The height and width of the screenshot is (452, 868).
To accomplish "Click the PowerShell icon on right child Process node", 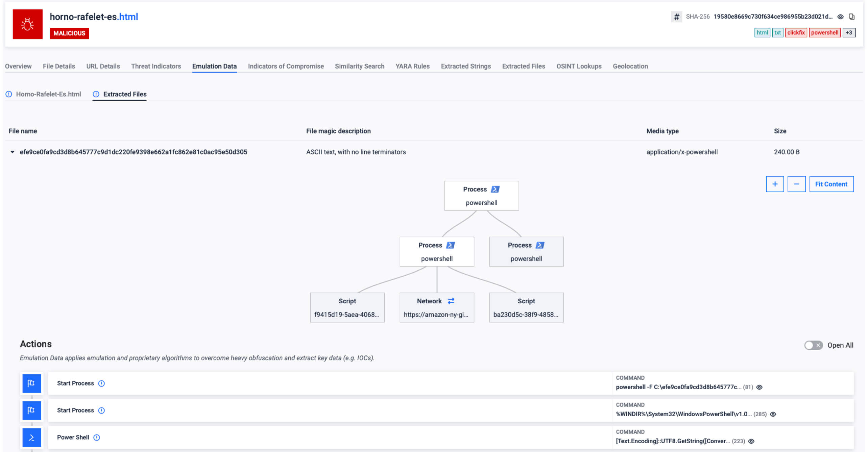I will (541, 245).
